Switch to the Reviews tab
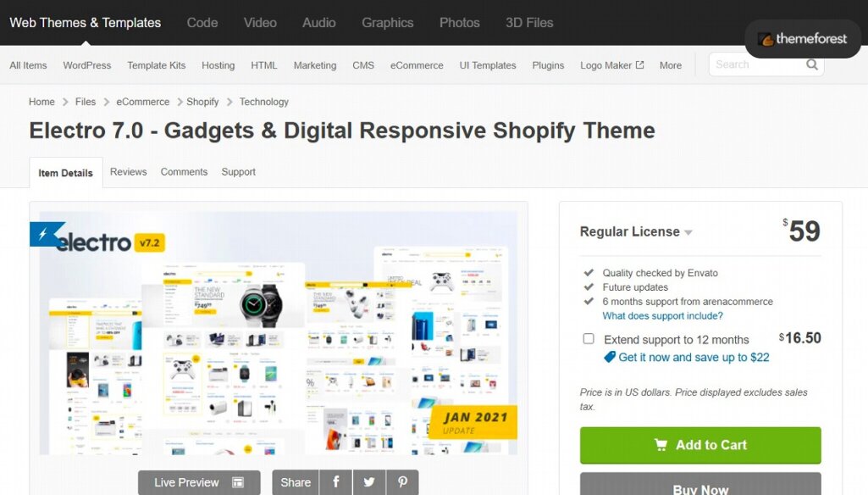The width and height of the screenshot is (868, 495). [x=128, y=172]
